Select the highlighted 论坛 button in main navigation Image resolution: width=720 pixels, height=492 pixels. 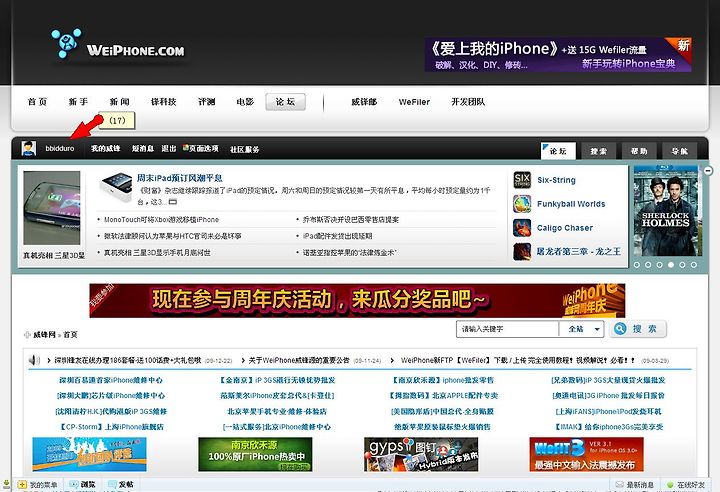tap(285, 102)
